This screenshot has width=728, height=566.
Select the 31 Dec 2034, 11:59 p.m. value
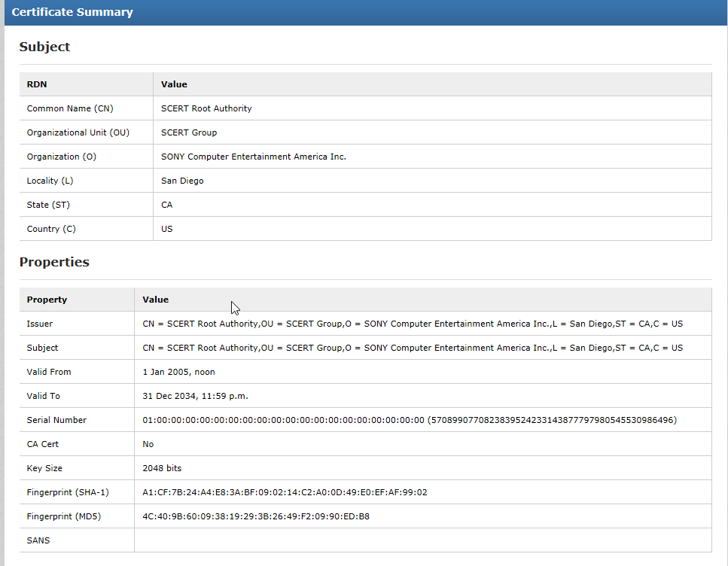pyautogui.click(x=196, y=396)
